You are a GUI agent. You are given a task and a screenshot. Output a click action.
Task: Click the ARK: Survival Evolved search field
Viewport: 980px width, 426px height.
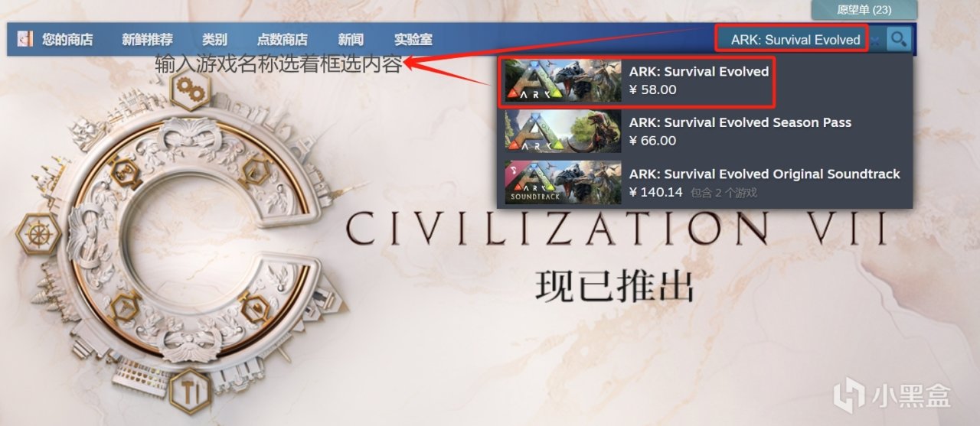(x=792, y=40)
